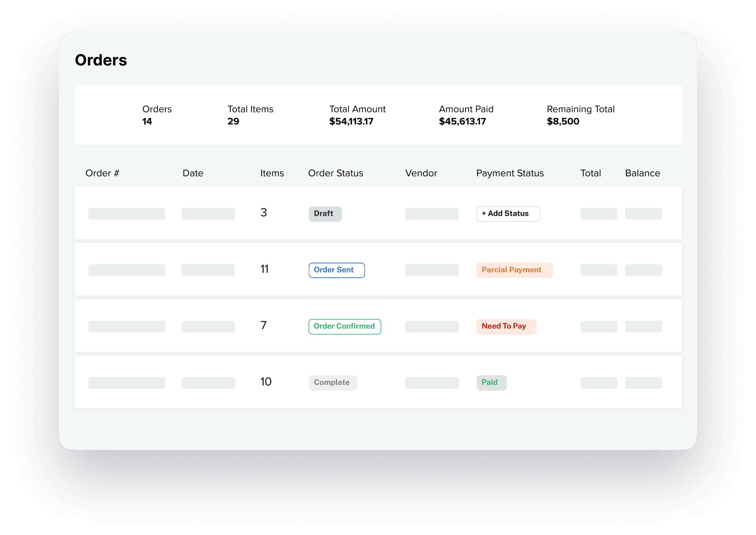The width and height of the screenshot is (756, 535).
Task: Select the Order Sent status
Action: pos(336,270)
